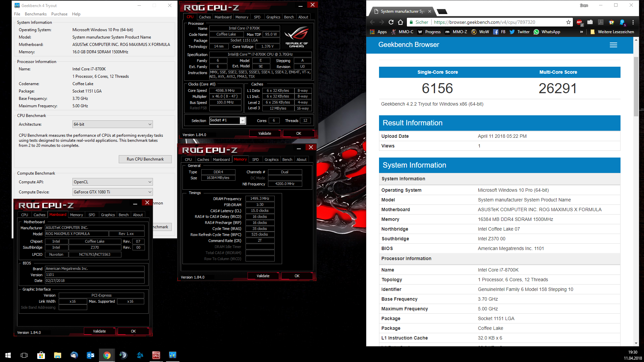Click OK in CPU-Z Memory window
This screenshot has height=362, width=644.
(x=297, y=276)
